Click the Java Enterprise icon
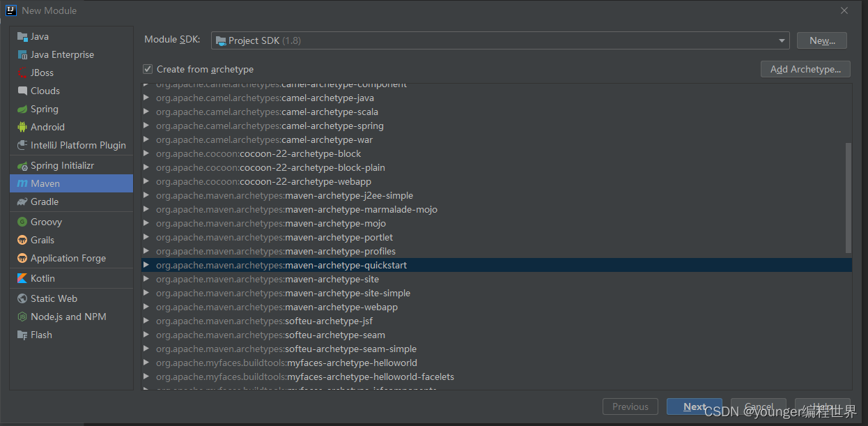The image size is (868, 426). pyautogui.click(x=22, y=54)
